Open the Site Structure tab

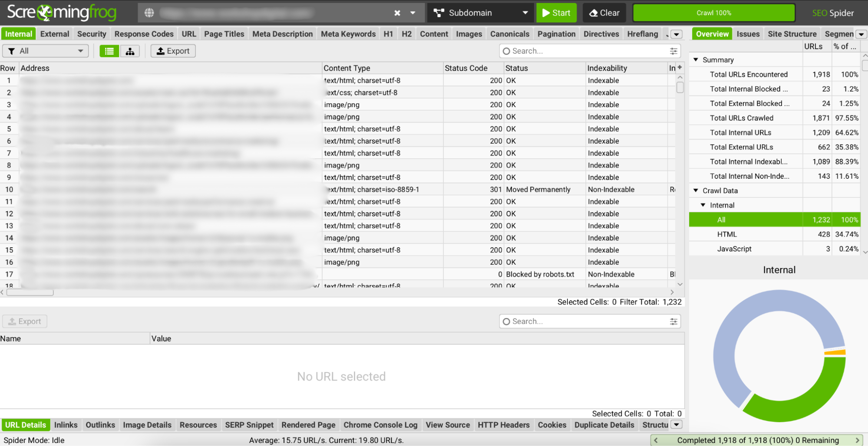point(792,34)
